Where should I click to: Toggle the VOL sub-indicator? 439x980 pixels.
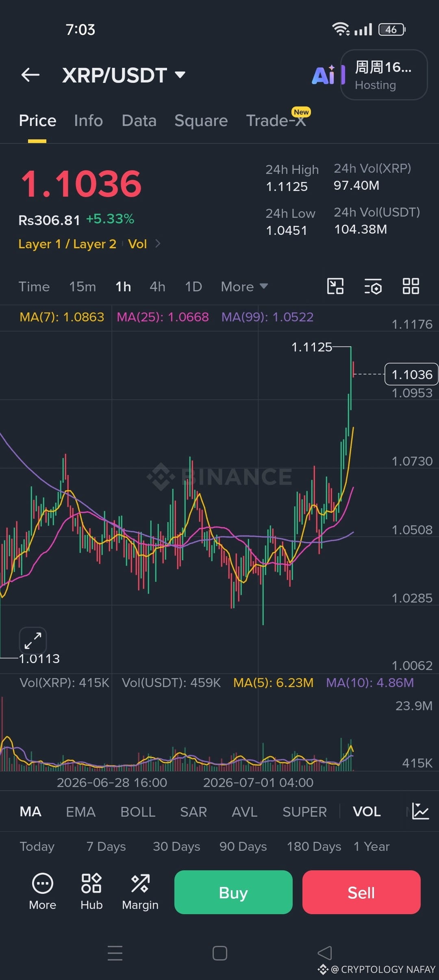pyautogui.click(x=367, y=812)
